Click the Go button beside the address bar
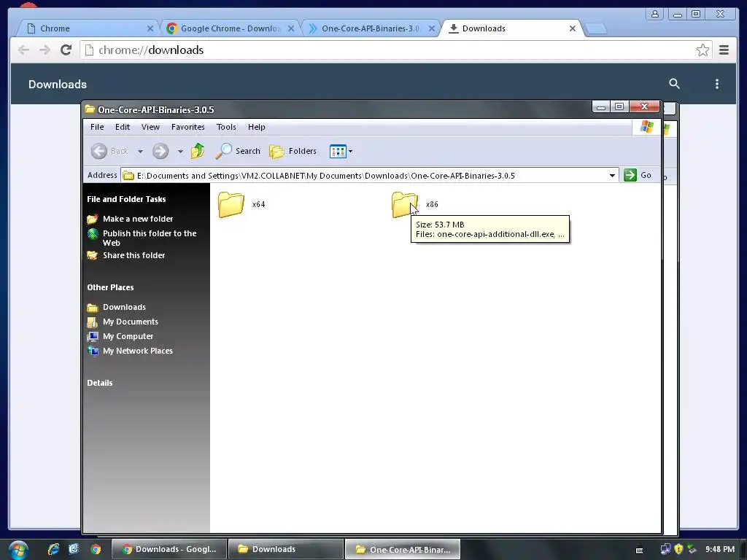Image resolution: width=747 pixels, height=560 pixels. (638, 175)
